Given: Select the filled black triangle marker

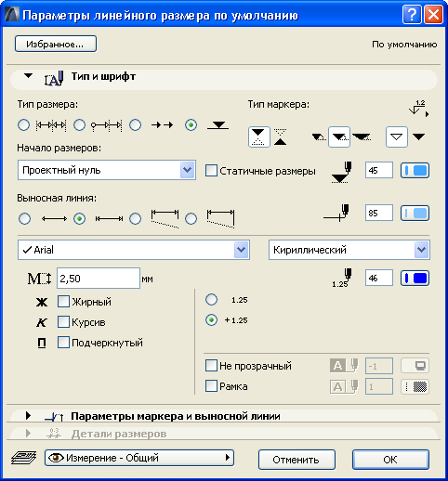Looking at the screenshot, I should coord(419,136).
